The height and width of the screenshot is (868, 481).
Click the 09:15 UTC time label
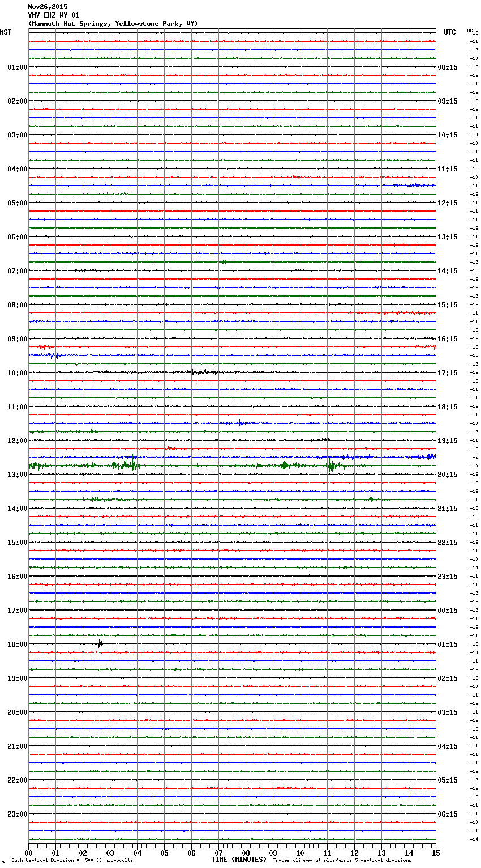coord(448,101)
